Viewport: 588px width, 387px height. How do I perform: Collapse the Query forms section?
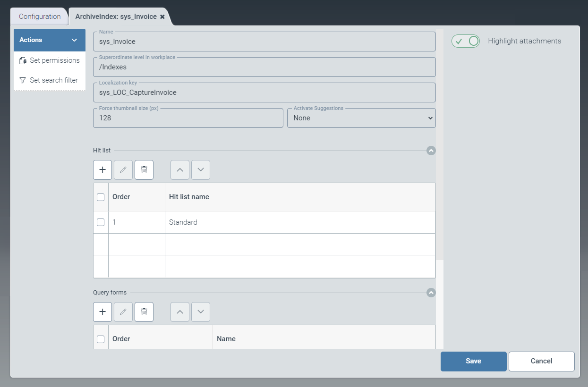pyautogui.click(x=431, y=293)
